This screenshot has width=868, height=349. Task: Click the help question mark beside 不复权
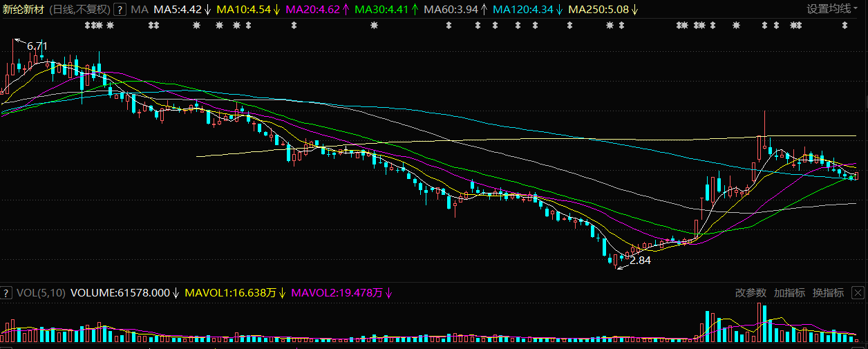tap(120, 9)
